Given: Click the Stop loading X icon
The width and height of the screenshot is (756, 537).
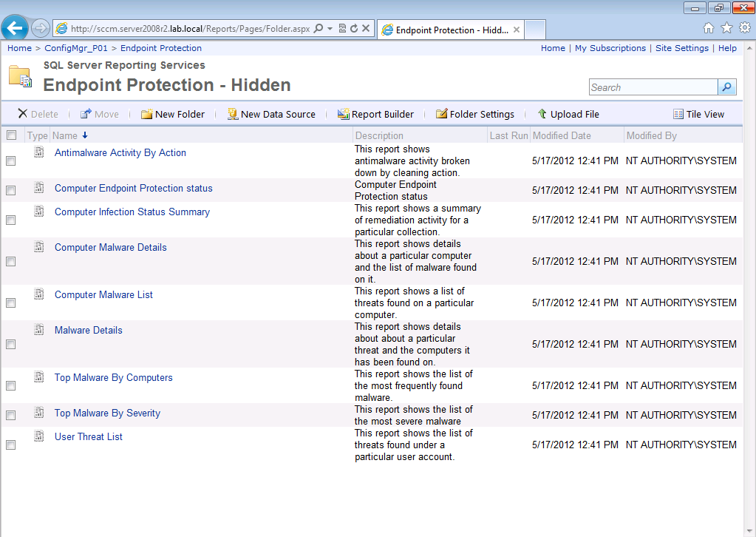Looking at the screenshot, I should pyautogui.click(x=366, y=28).
